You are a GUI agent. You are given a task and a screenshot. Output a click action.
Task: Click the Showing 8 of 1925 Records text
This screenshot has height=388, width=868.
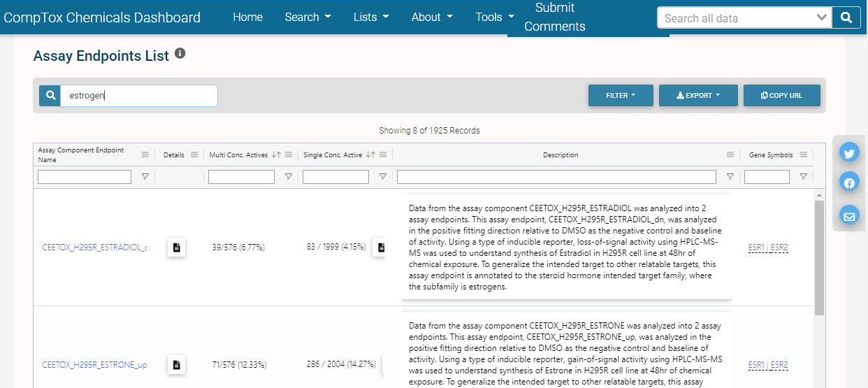429,131
